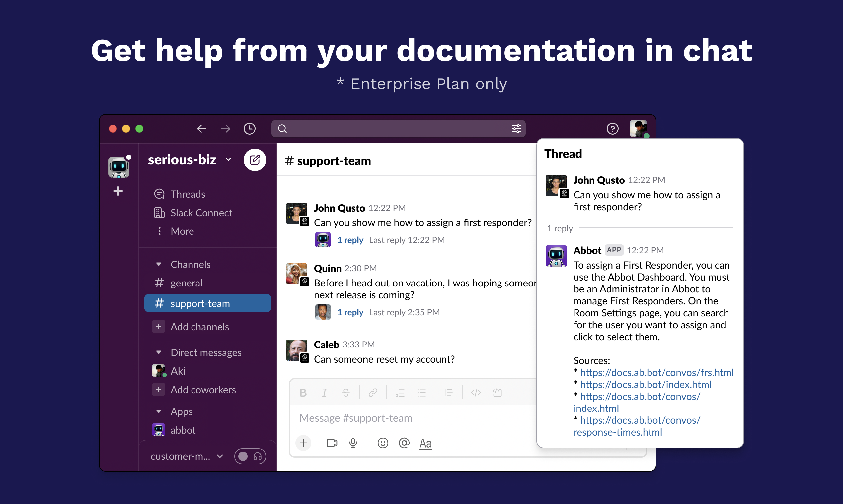Image resolution: width=843 pixels, height=504 pixels.
Task: Record a video clip with camera icon
Action: tap(332, 443)
